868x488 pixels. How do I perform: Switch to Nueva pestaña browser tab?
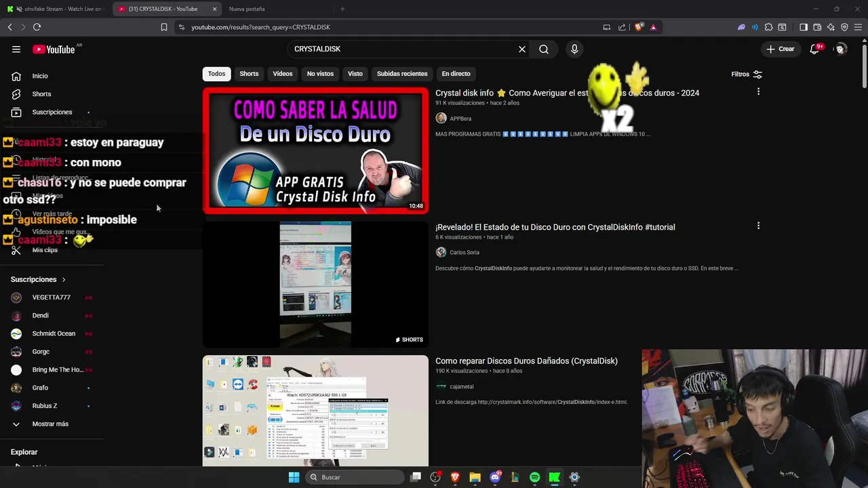pos(247,9)
